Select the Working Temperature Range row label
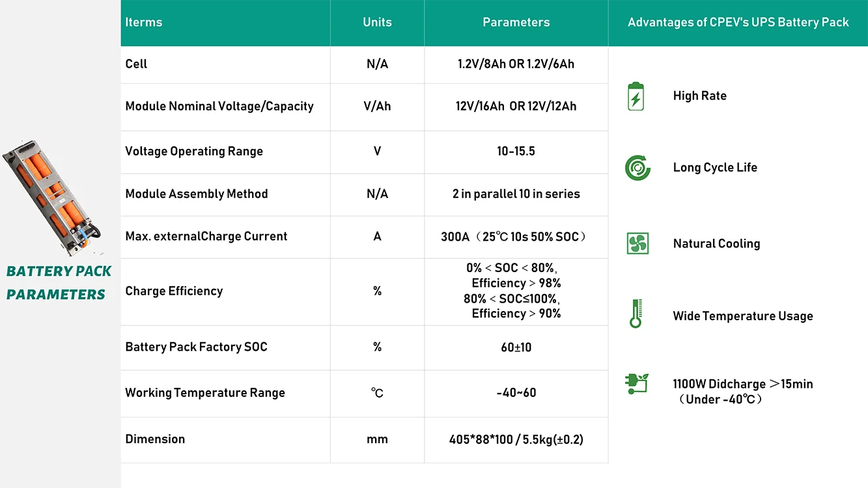The height and width of the screenshot is (488, 868). [205, 393]
